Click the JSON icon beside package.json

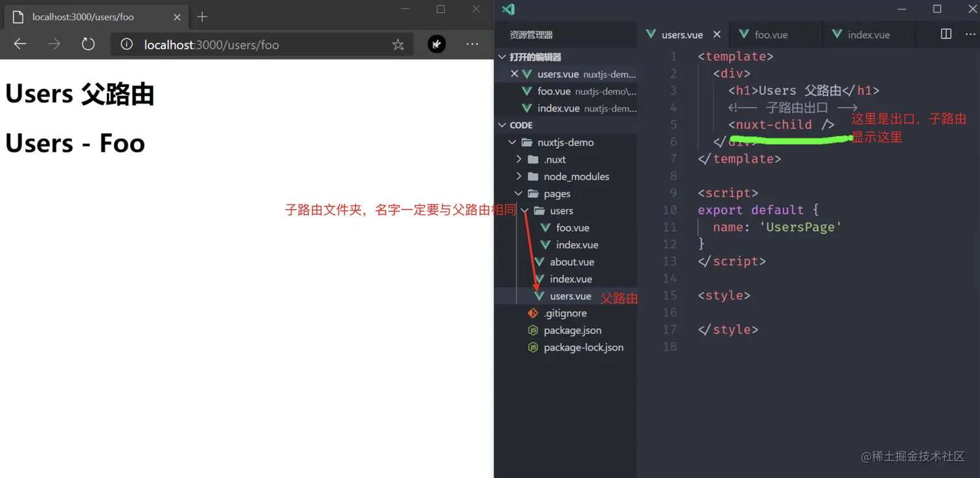coord(533,330)
